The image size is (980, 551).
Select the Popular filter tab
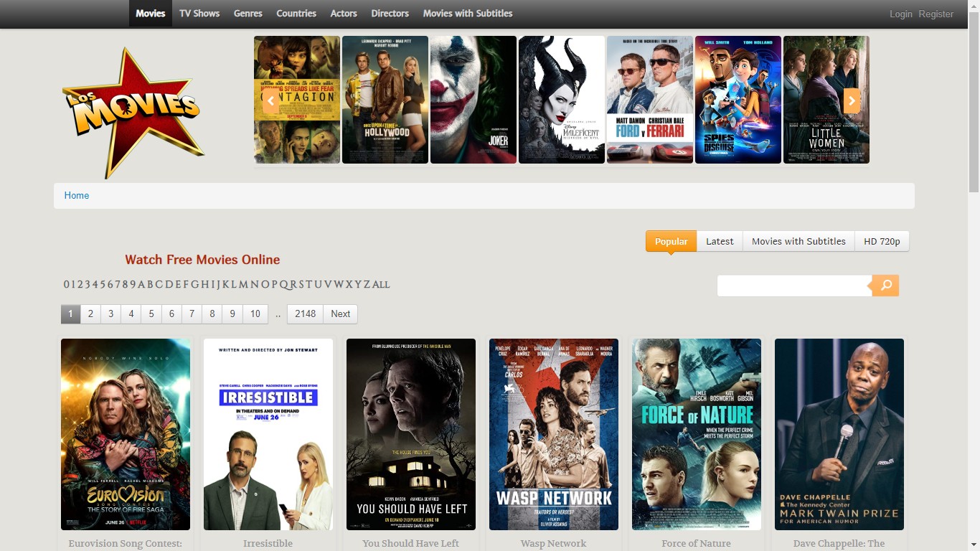[672, 242]
